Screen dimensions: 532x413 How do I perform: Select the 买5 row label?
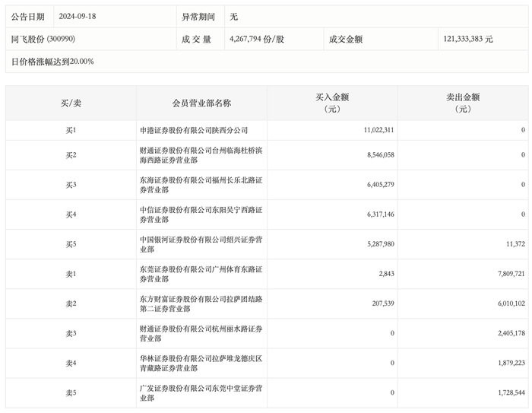click(x=71, y=244)
